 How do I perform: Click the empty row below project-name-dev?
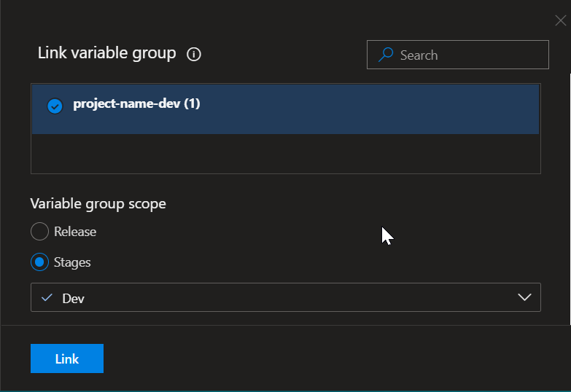pyautogui.click(x=285, y=154)
